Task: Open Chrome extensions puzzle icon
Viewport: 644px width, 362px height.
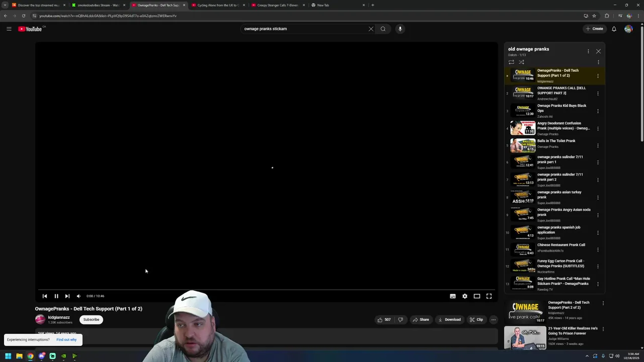Action: 607,16
